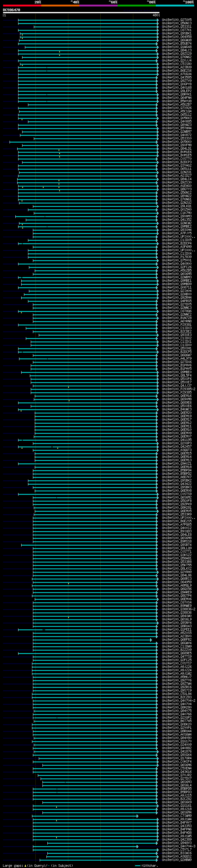The image size is (197, 868).
Task: Select UniRef100_A5C1Q4 entry
Action: tap(176, 111)
